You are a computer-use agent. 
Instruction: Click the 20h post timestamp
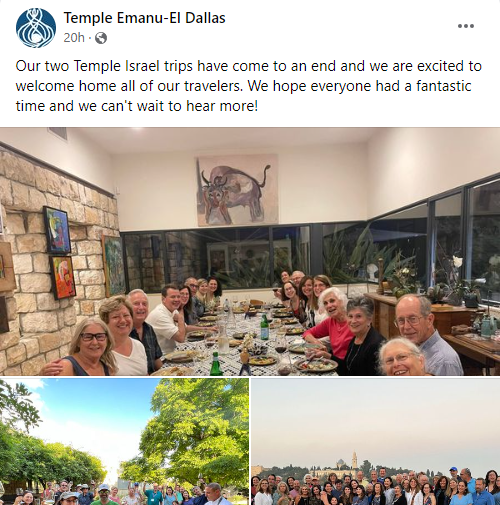pos(74,38)
